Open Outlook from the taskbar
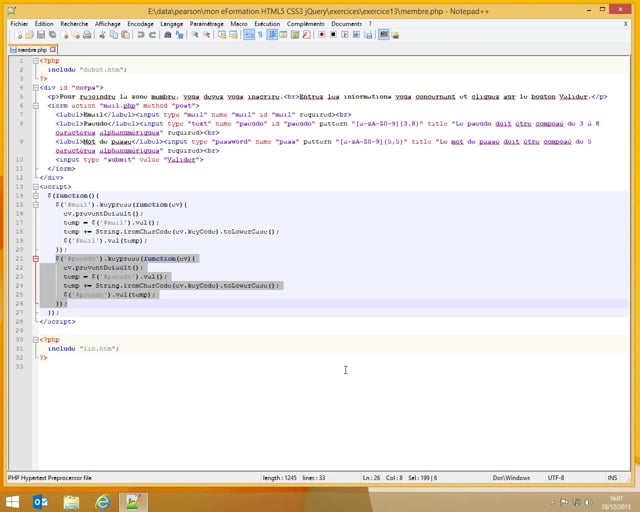The height and width of the screenshot is (512, 640). (x=40, y=502)
